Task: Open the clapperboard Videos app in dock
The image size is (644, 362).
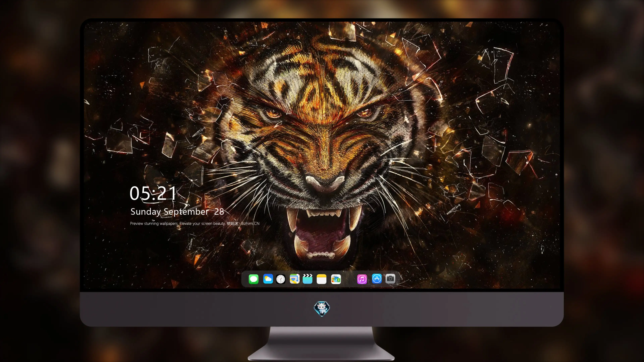Action: pos(308,279)
